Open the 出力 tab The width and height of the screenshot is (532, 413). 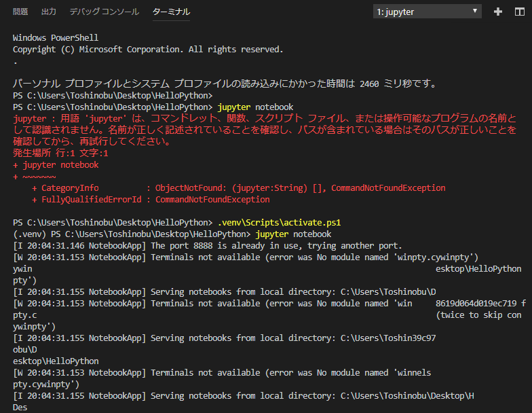click(x=49, y=12)
